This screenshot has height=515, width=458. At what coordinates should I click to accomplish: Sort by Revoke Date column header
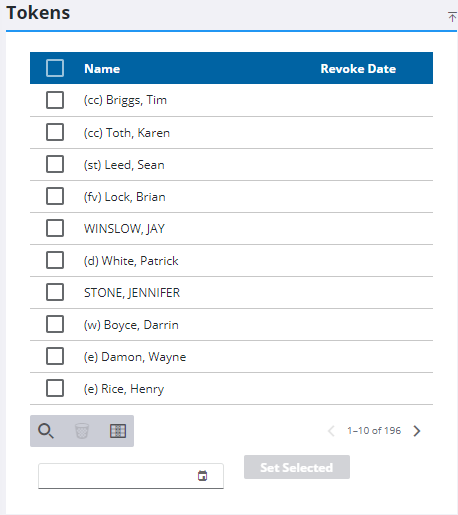point(358,69)
